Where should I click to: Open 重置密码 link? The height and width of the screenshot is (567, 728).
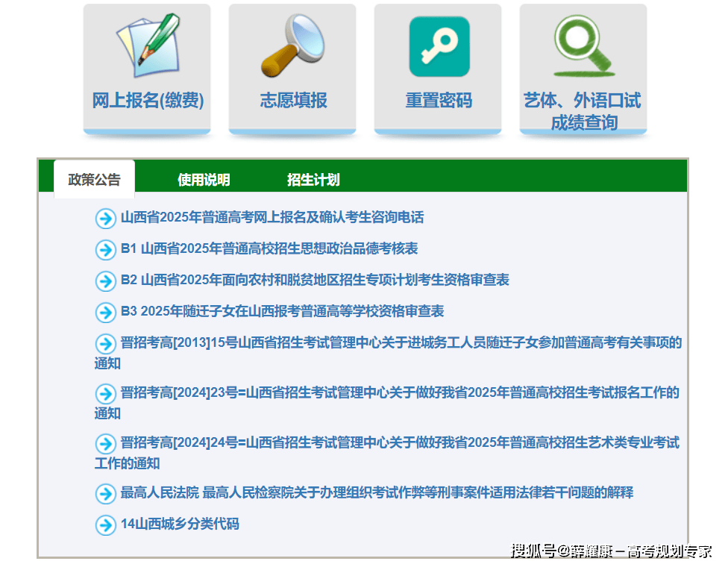(x=439, y=100)
